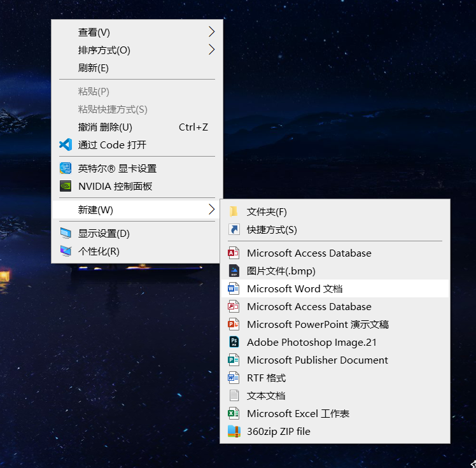This screenshot has width=476, height=468.
Task: Click the RTF format icon
Action: pyautogui.click(x=234, y=378)
